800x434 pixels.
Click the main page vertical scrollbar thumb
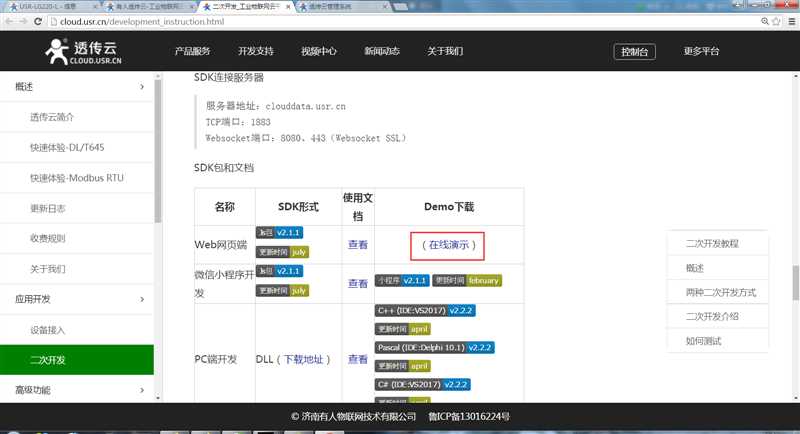(795, 283)
